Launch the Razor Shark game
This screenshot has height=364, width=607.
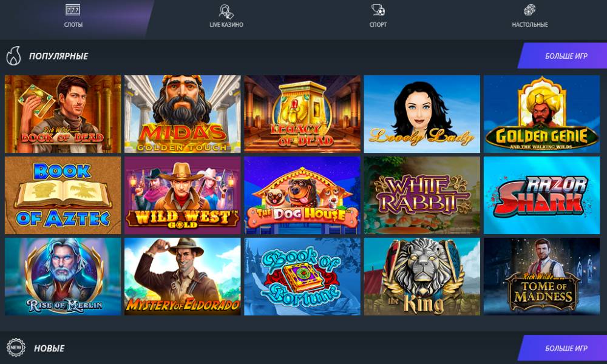[x=541, y=195]
